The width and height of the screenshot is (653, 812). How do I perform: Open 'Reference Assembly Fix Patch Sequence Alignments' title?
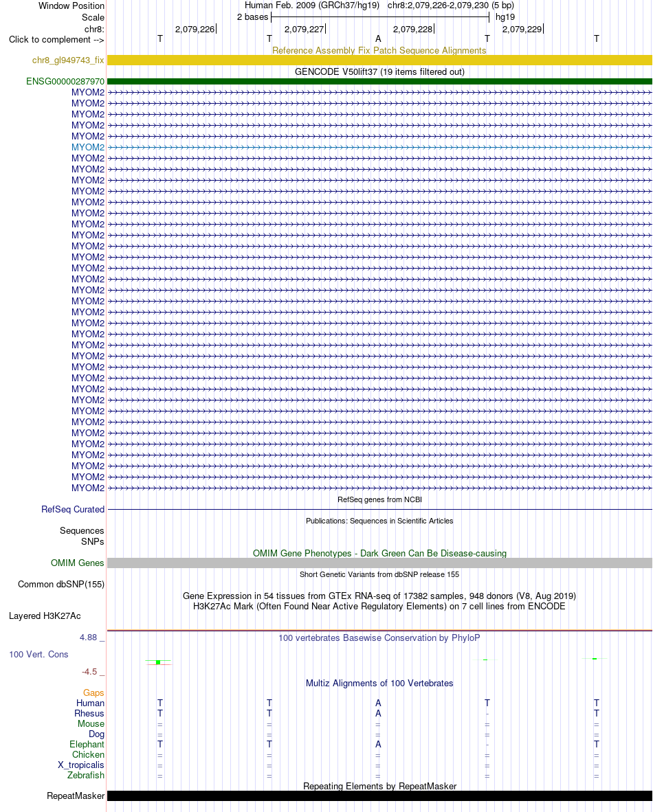(379, 51)
